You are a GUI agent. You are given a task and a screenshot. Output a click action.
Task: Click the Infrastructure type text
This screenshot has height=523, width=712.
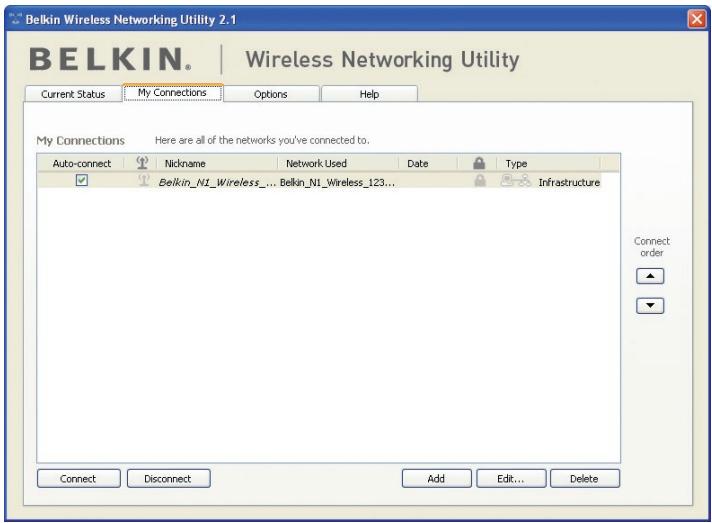[x=569, y=182]
